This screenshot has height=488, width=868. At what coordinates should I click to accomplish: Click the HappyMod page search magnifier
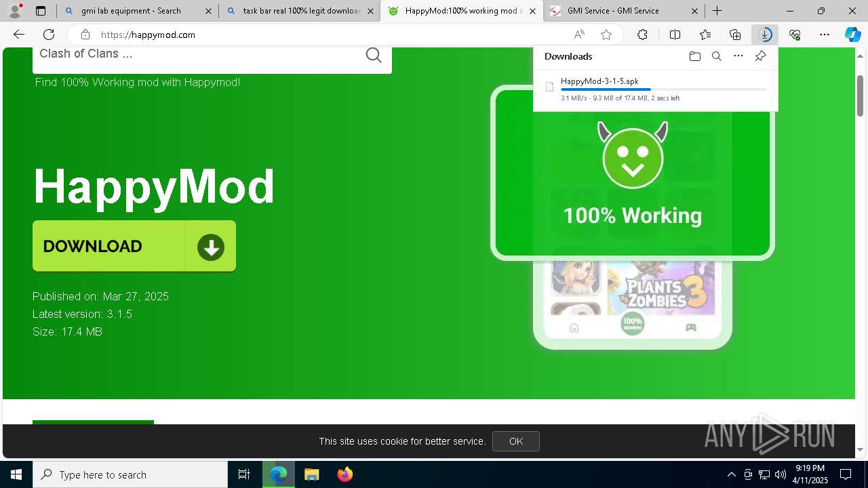374,55
